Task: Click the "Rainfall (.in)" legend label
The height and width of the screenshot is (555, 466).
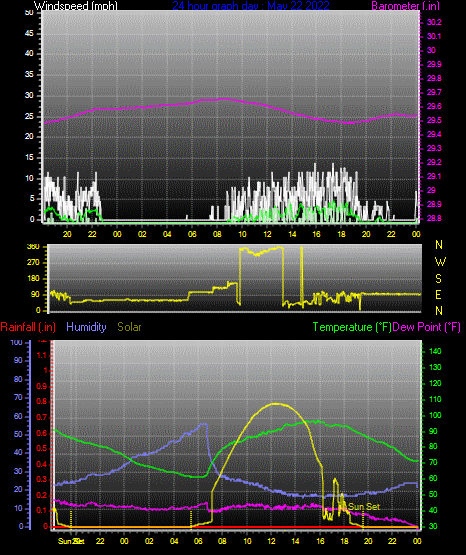Action: click(28, 327)
